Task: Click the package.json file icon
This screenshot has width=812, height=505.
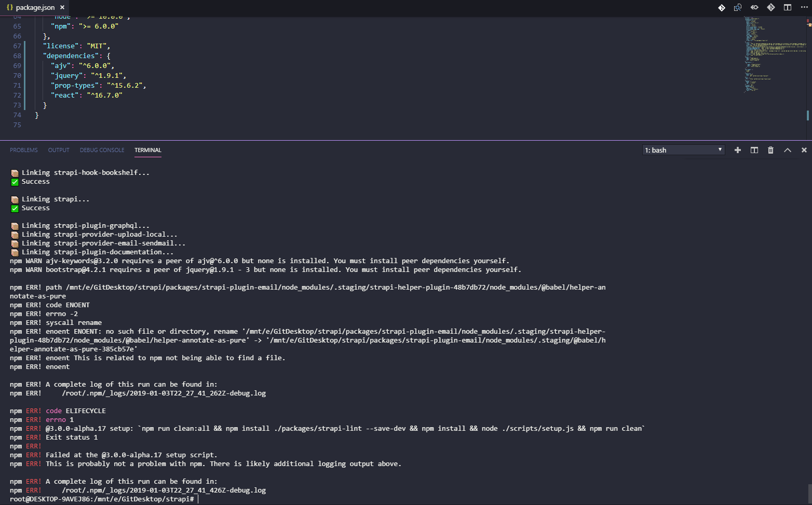Action: [x=9, y=7]
